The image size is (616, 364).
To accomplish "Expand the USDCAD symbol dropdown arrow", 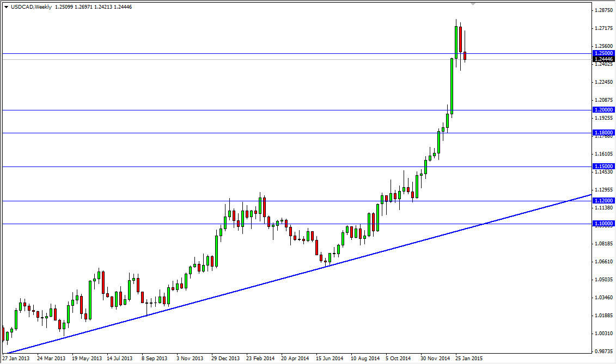I will pyautogui.click(x=5, y=8).
